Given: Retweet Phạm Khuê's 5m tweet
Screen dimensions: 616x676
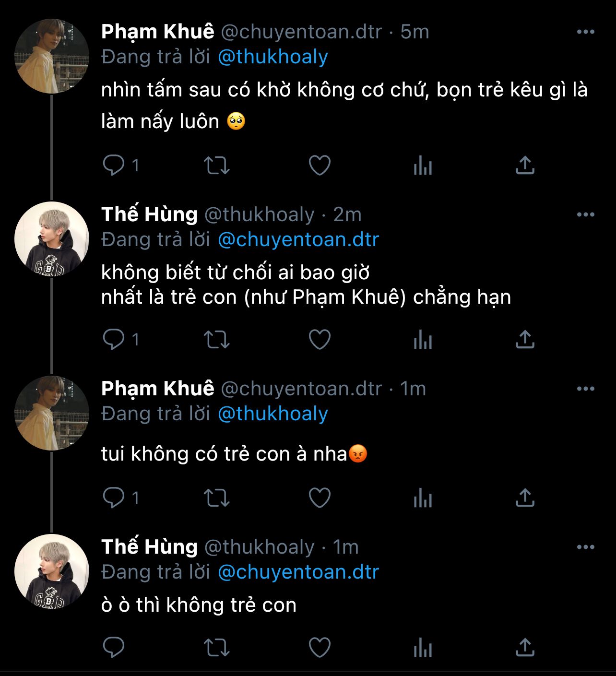Looking at the screenshot, I should click(217, 166).
